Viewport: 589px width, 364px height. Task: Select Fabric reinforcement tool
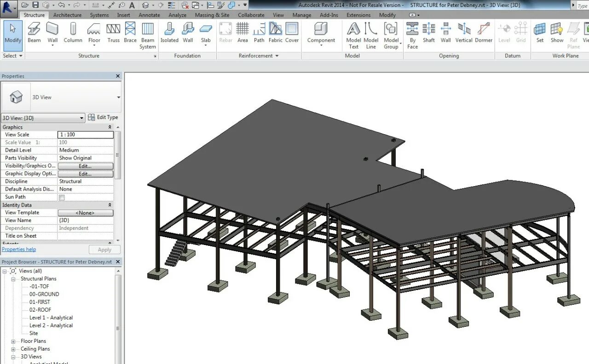276,32
